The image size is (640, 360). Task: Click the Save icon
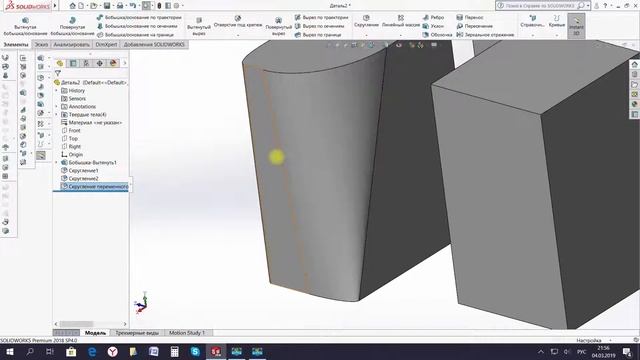point(107,6)
